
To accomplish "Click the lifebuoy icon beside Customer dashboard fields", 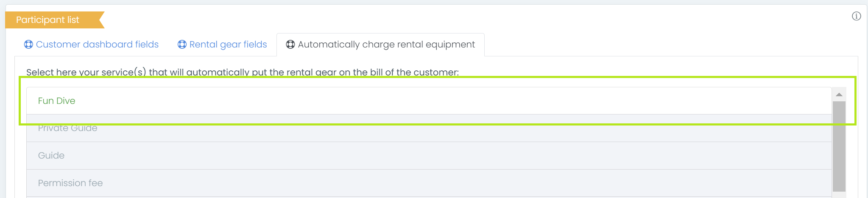I will (x=28, y=45).
